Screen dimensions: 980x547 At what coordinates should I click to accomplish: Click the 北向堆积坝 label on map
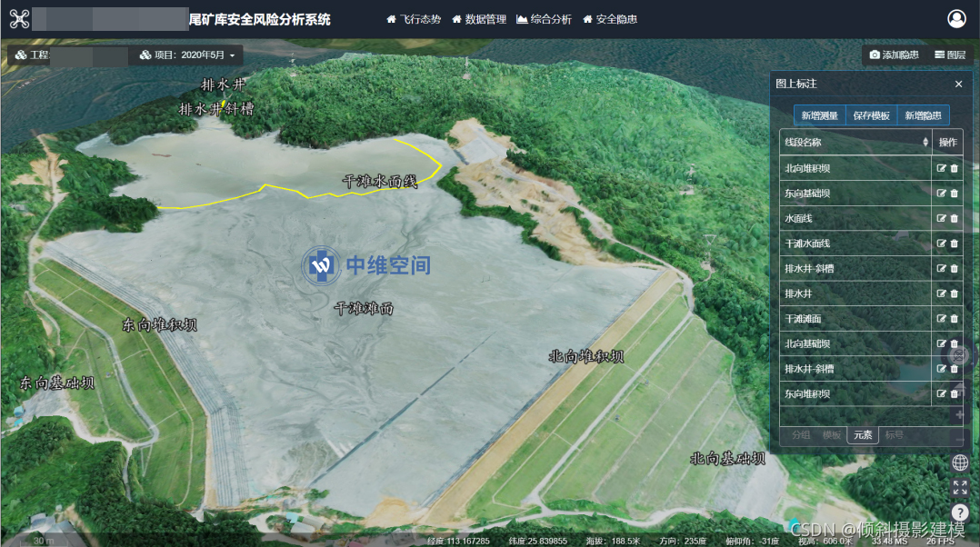(x=586, y=356)
